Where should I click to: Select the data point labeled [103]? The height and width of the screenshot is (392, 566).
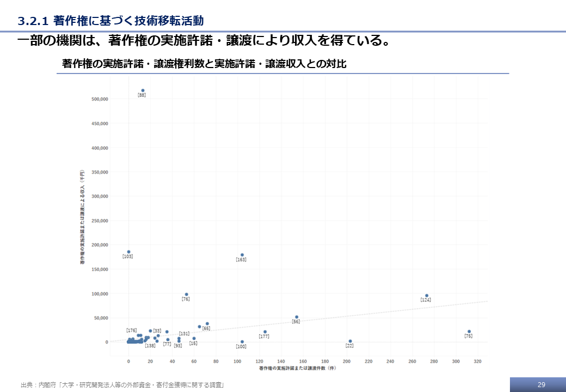pyautogui.click(x=128, y=252)
